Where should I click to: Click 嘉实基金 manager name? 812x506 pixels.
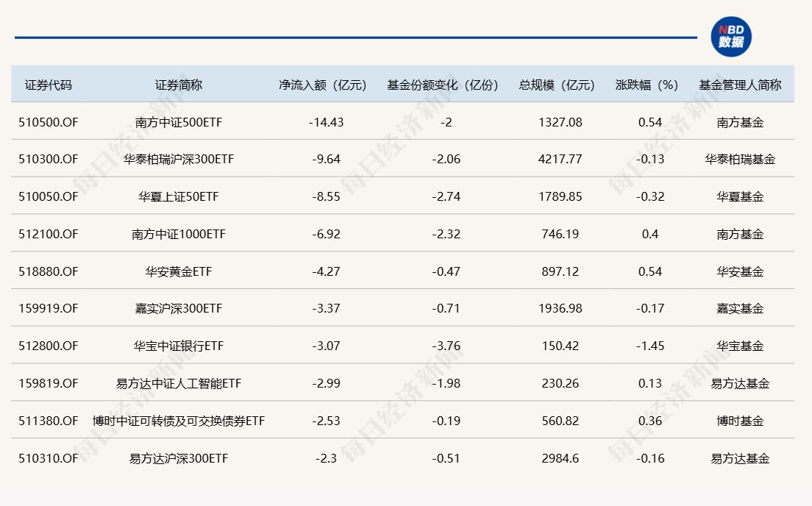tap(740, 309)
